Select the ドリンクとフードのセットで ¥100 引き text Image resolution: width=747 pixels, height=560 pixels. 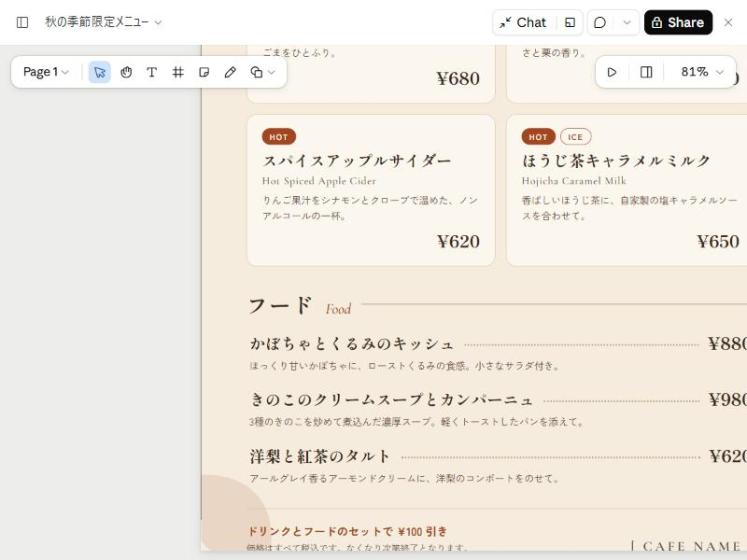click(347, 531)
